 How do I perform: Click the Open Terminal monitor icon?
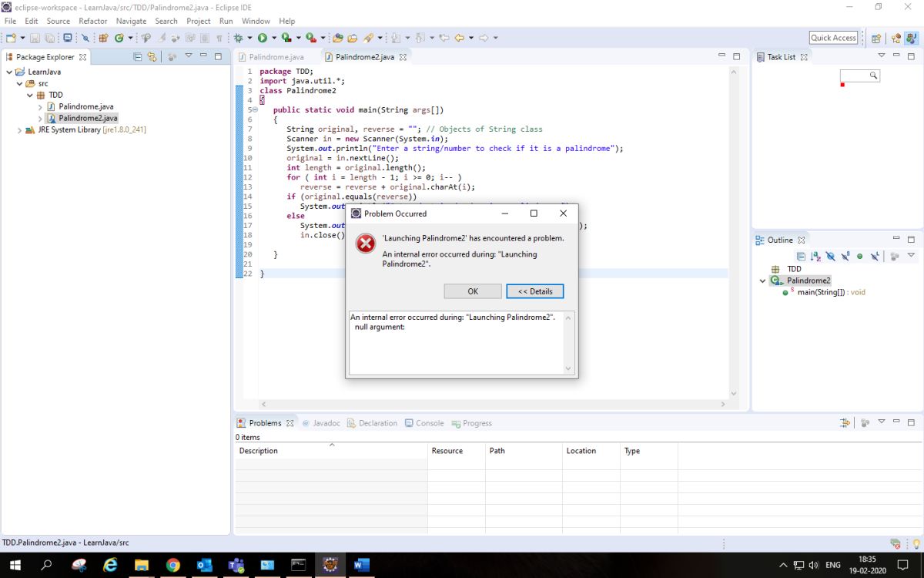pyautogui.click(x=67, y=38)
